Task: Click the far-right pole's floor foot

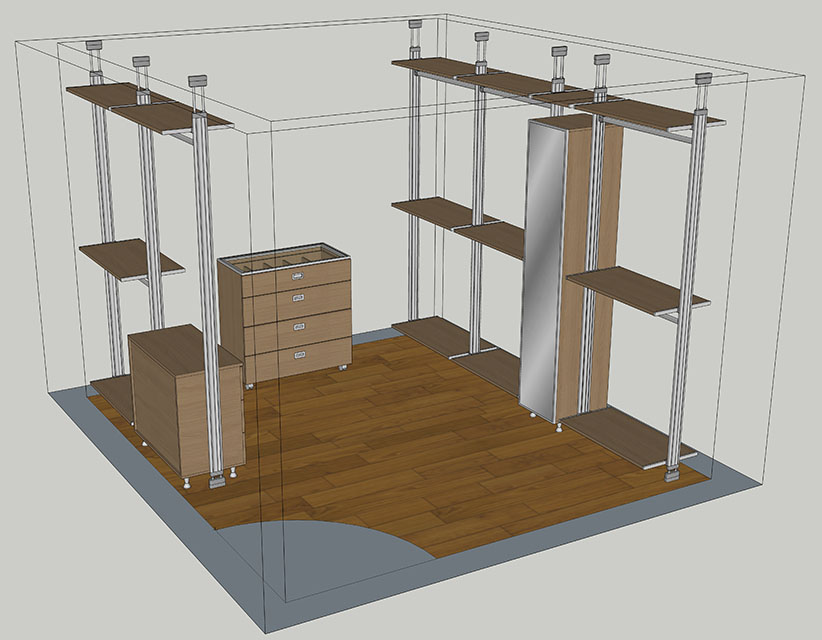Action: (671, 474)
